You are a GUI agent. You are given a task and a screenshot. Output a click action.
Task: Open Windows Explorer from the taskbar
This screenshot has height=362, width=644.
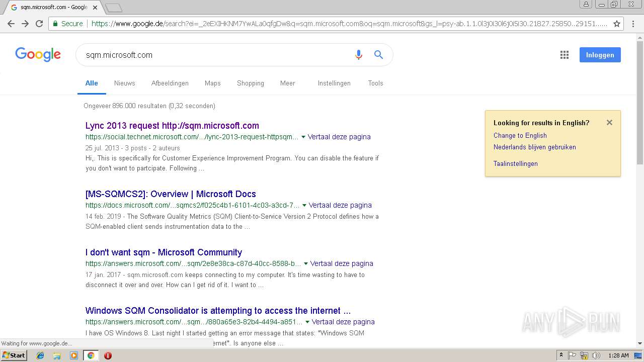57,355
